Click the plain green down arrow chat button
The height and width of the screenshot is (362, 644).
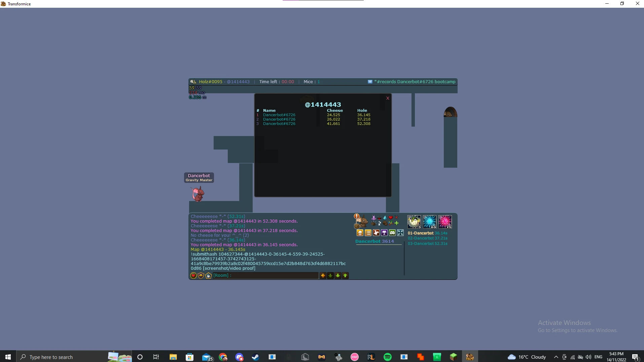[x=338, y=275]
